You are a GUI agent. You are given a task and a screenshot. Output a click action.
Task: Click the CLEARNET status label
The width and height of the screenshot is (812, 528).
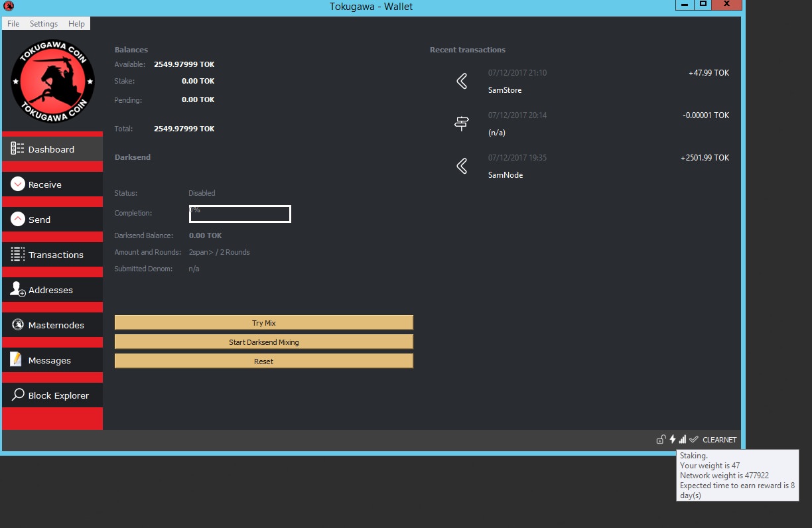720,440
